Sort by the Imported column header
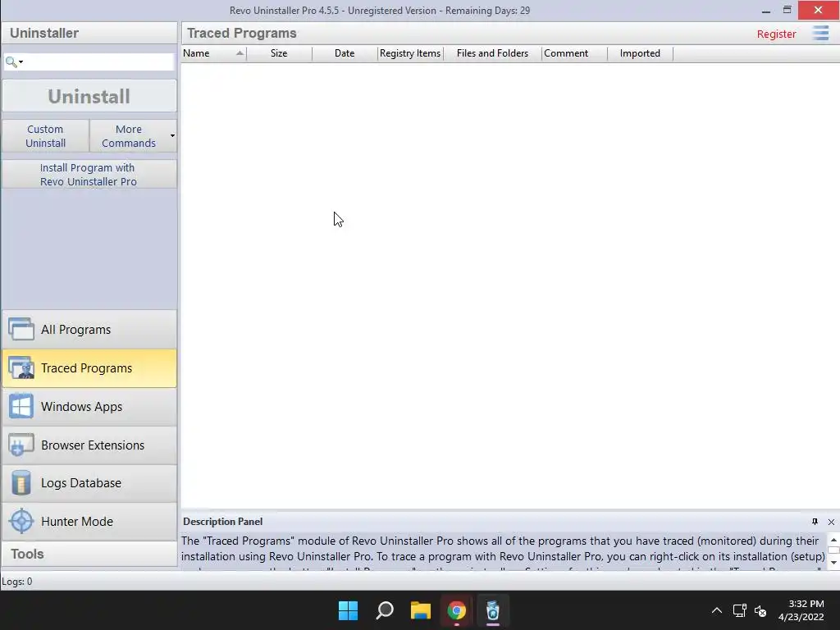Viewport: 840px width, 630px height. tap(640, 53)
